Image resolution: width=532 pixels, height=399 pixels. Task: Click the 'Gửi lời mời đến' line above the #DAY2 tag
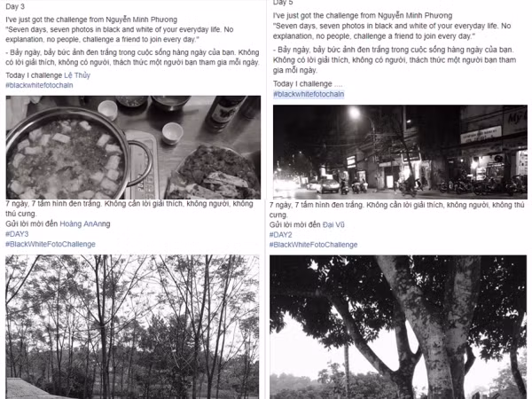[295, 225]
